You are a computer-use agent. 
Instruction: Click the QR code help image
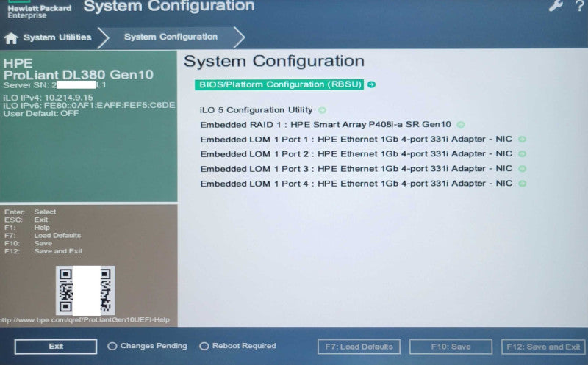[x=85, y=290]
